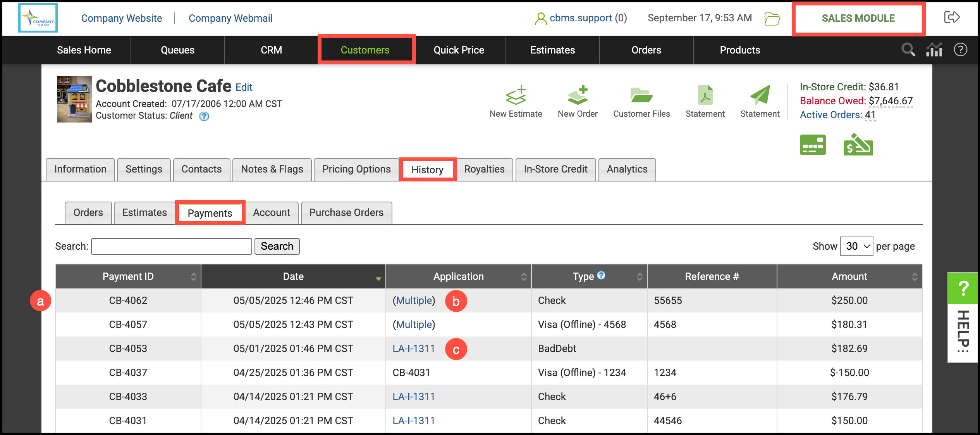Sort table by Amount column
The image size is (980, 435).
pyautogui.click(x=849, y=276)
